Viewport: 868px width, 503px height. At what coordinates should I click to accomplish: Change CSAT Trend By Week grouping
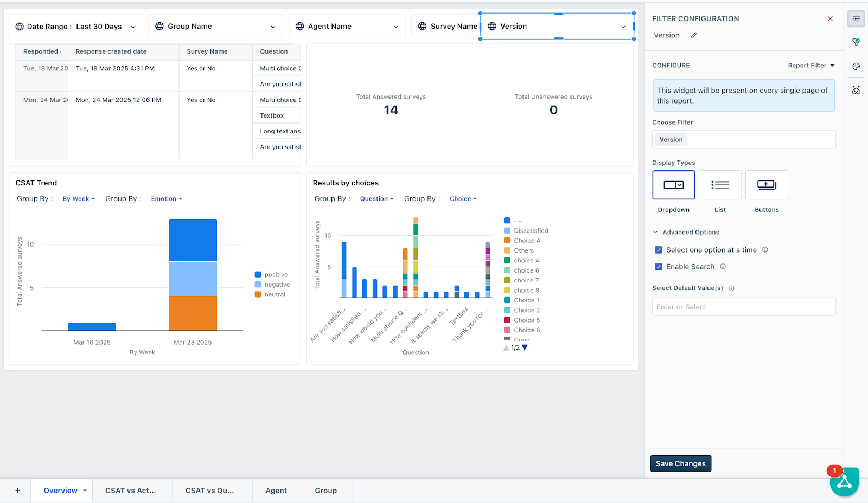point(79,199)
